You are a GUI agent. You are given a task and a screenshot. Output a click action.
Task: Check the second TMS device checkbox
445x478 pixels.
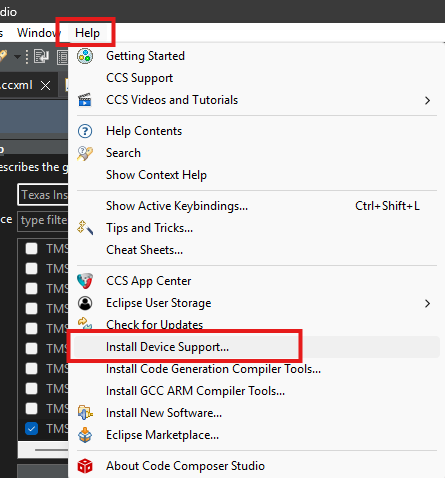pos(31,269)
